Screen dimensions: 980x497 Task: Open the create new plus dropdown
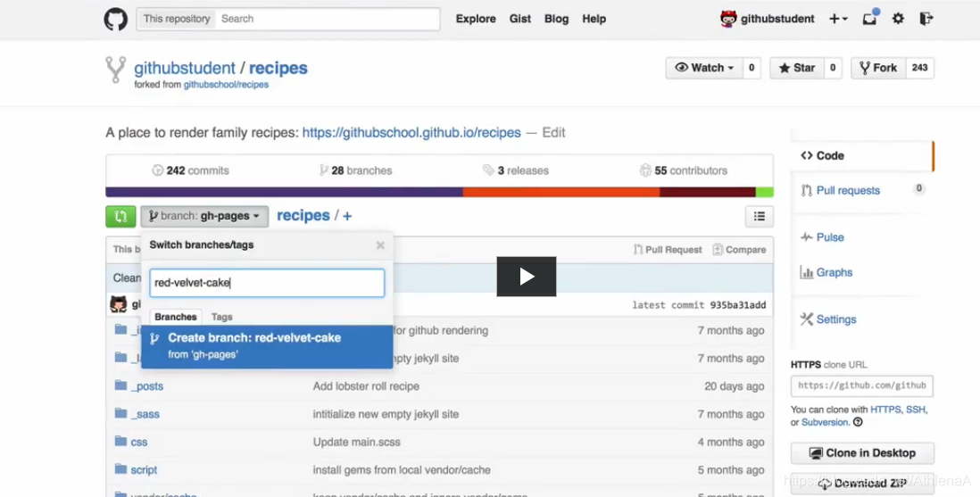[838, 19]
